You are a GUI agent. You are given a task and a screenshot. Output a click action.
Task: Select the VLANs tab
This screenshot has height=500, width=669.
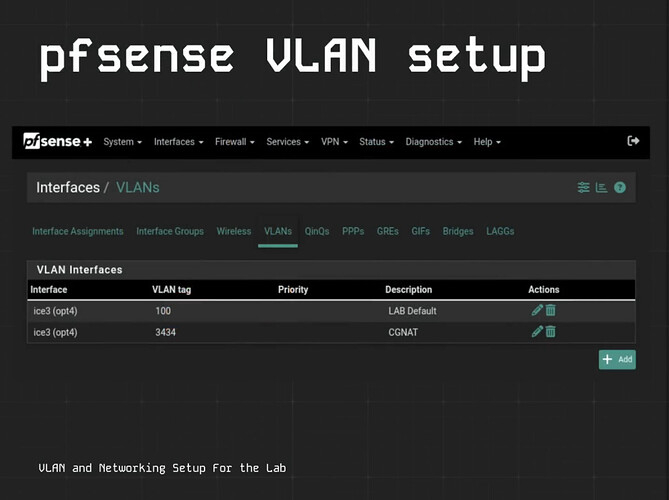pyautogui.click(x=278, y=231)
